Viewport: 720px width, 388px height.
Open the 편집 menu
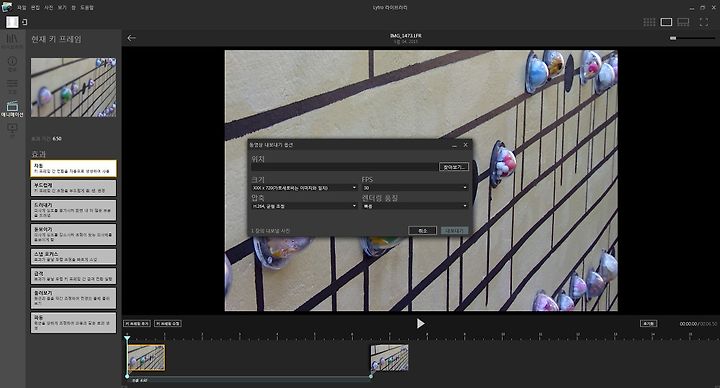coord(35,8)
